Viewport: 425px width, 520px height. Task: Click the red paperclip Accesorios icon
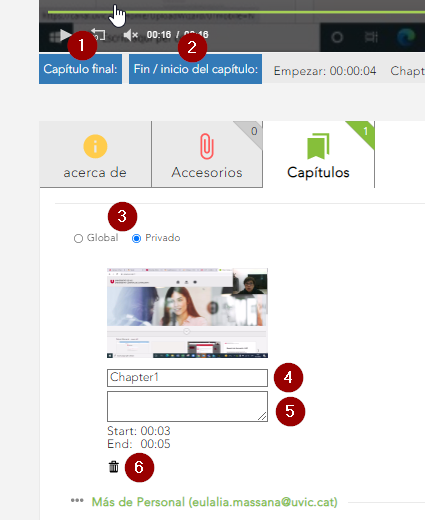[x=207, y=146]
